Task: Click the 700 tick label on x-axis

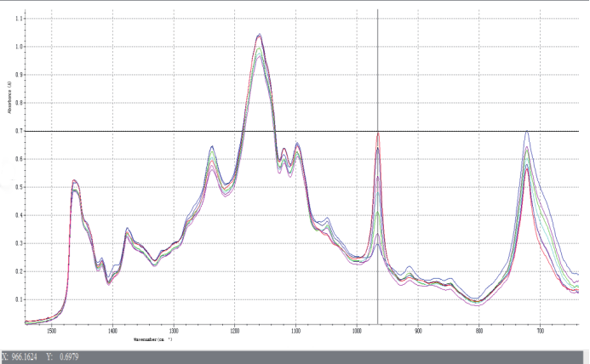Action: point(540,331)
